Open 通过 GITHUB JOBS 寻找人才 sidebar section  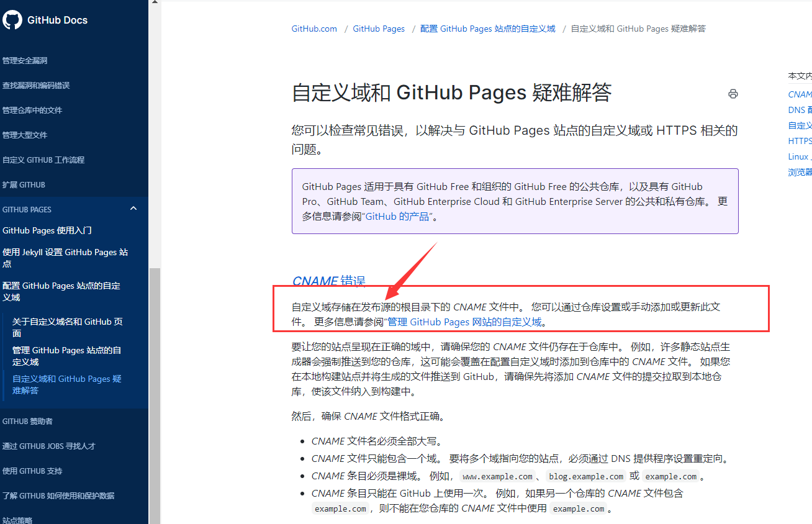tap(49, 446)
